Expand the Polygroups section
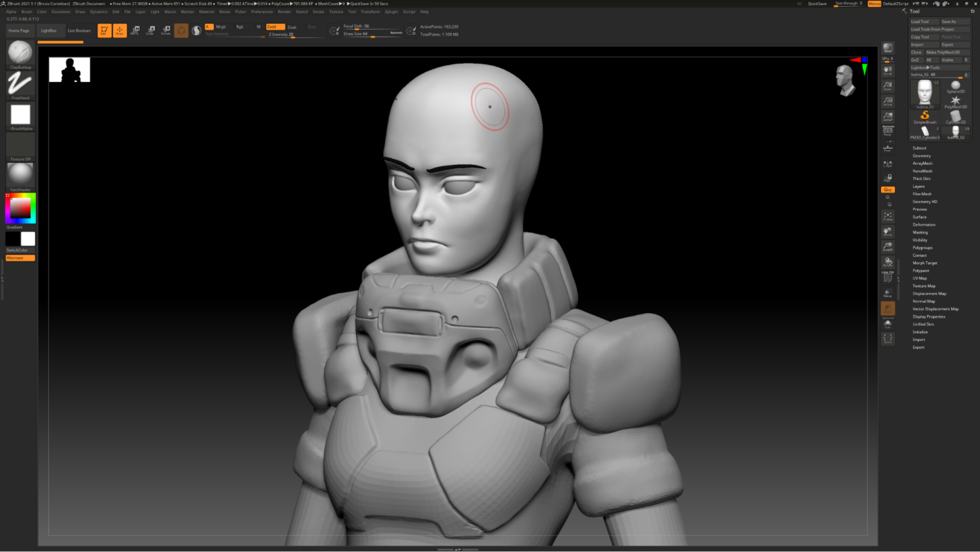 pos(922,248)
